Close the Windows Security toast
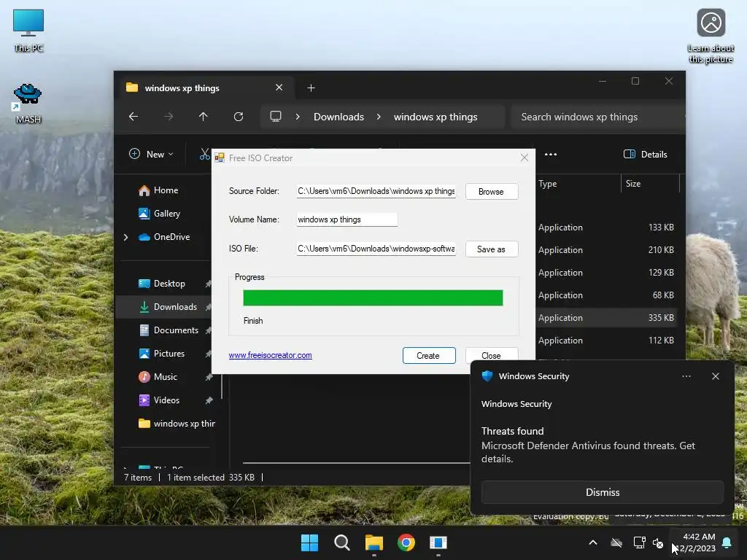747x560 pixels. 715,376
